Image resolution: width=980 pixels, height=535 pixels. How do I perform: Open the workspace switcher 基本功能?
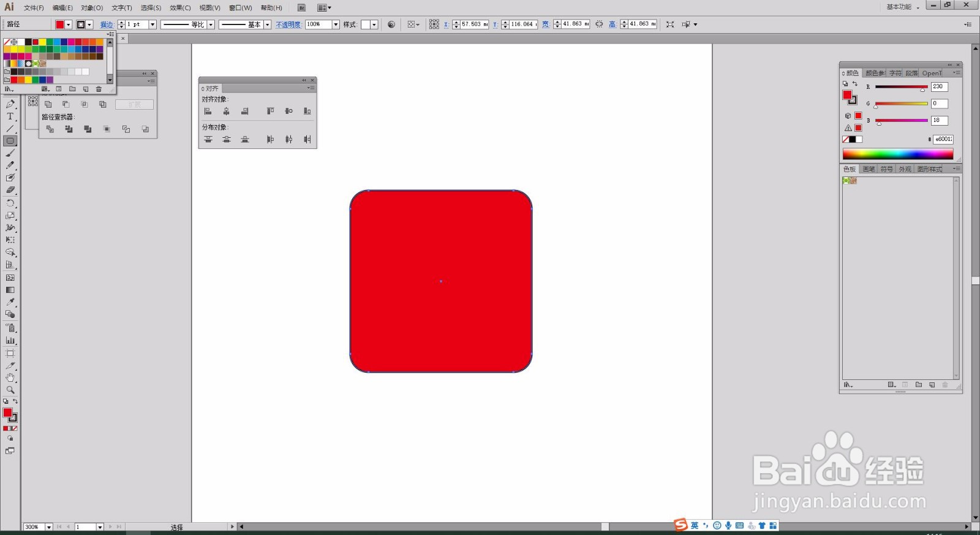click(x=903, y=7)
